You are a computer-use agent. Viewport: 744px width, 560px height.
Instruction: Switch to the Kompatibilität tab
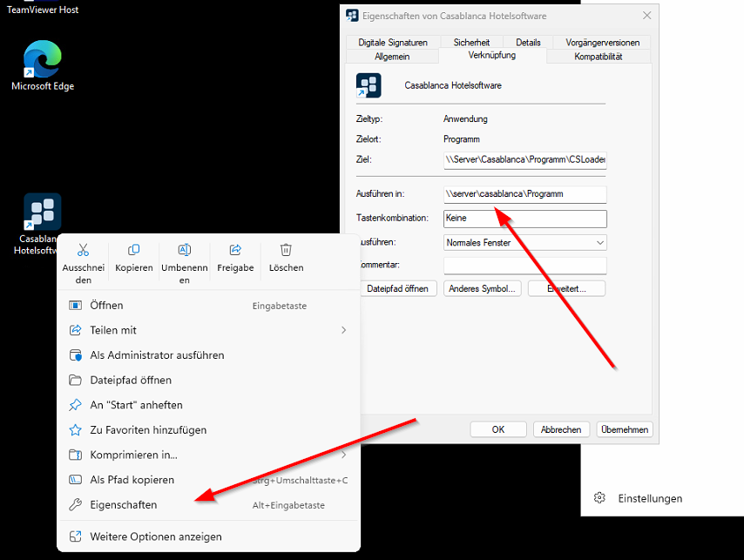pos(598,57)
